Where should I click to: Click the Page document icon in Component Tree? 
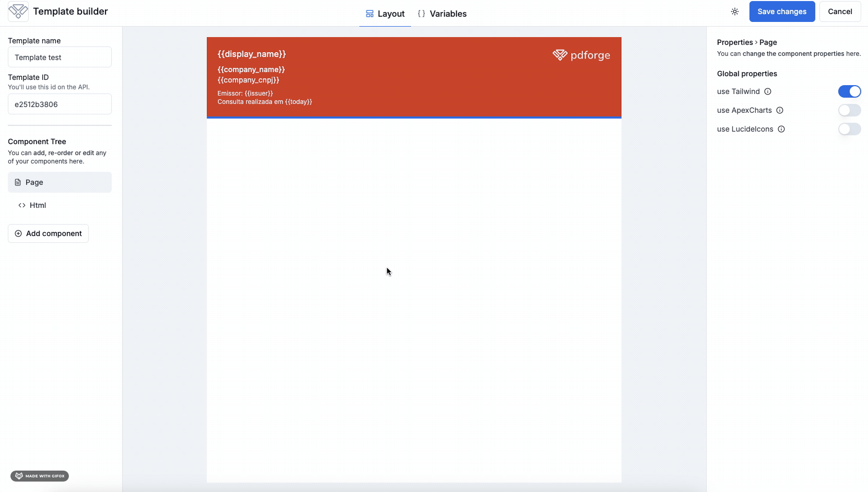click(18, 182)
